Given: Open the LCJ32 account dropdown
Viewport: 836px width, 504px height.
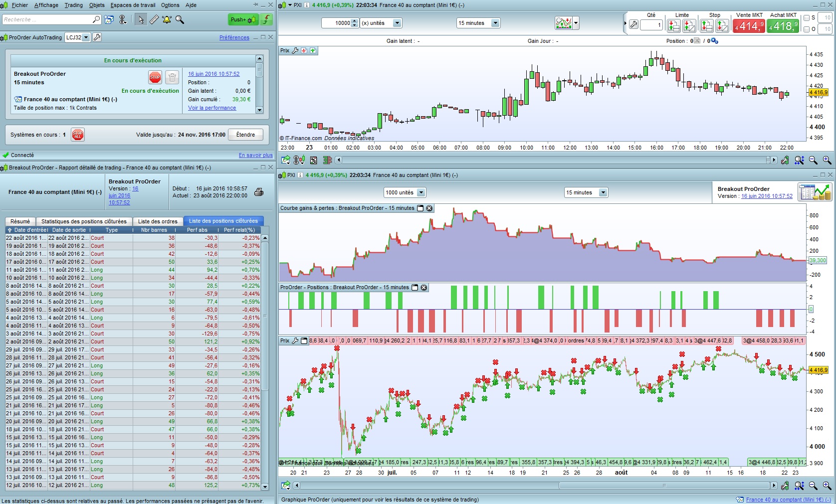Looking at the screenshot, I should [x=86, y=37].
